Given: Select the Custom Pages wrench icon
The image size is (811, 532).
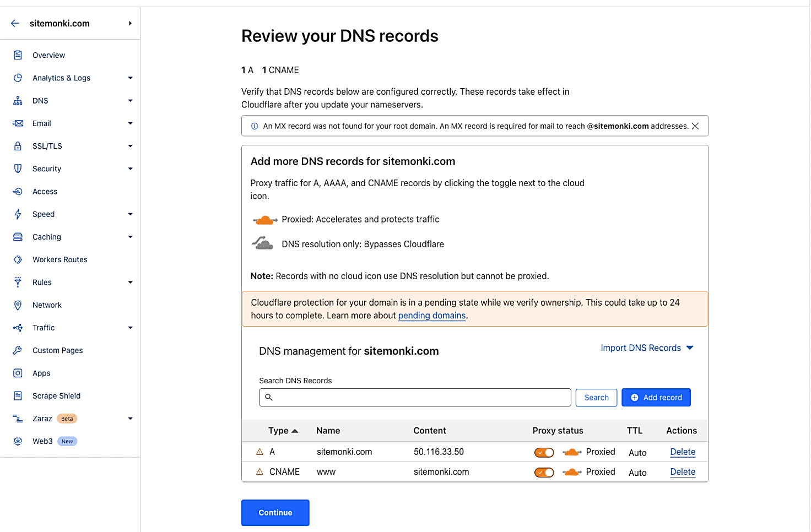Looking at the screenshot, I should pos(18,350).
